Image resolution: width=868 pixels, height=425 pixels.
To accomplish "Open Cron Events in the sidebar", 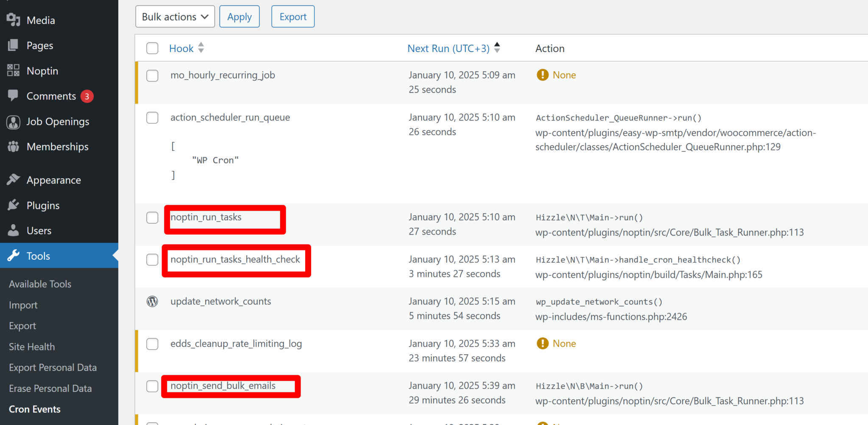I will [34, 408].
